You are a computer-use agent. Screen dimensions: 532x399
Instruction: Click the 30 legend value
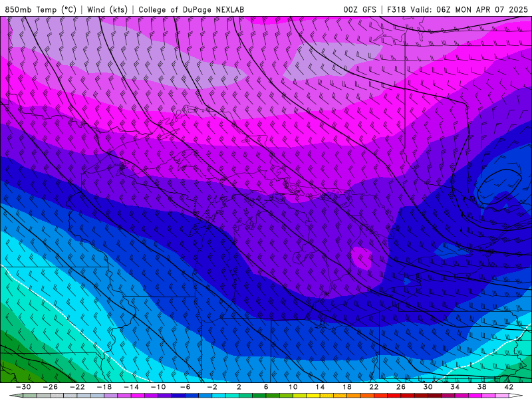coord(428,387)
